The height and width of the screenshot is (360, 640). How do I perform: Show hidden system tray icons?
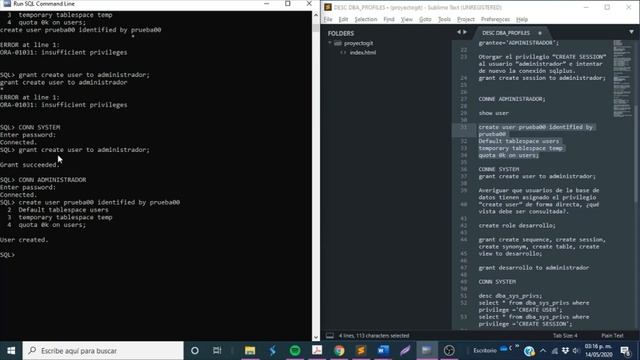click(543, 351)
